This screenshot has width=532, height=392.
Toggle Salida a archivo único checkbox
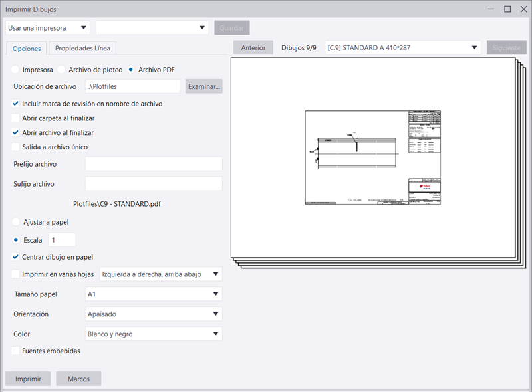(15, 147)
